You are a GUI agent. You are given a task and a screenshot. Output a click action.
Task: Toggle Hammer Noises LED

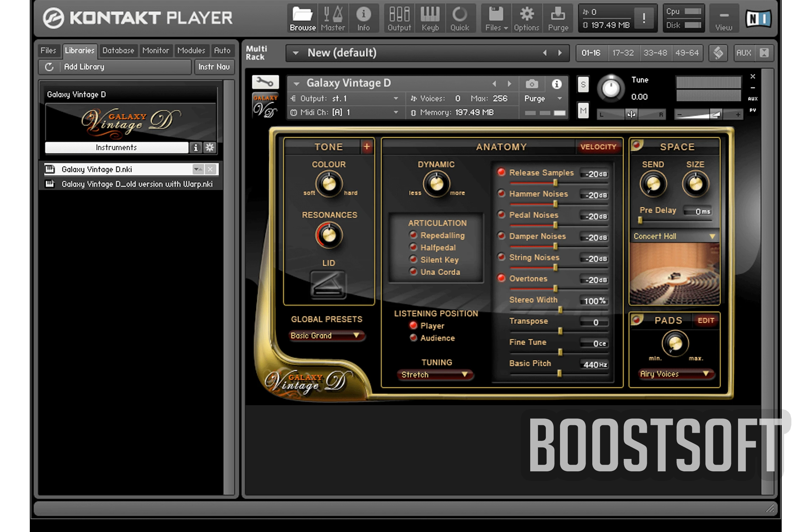(501, 194)
